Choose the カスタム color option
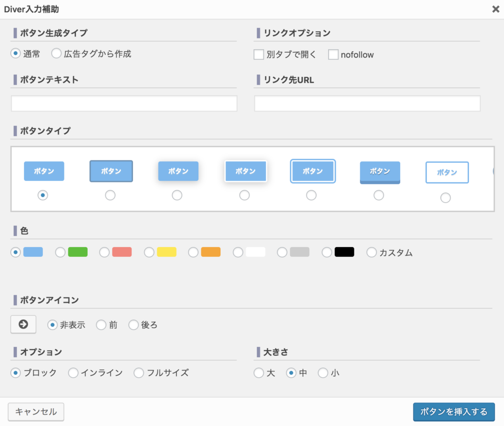This screenshot has width=504, height=426. tap(372, 252)
